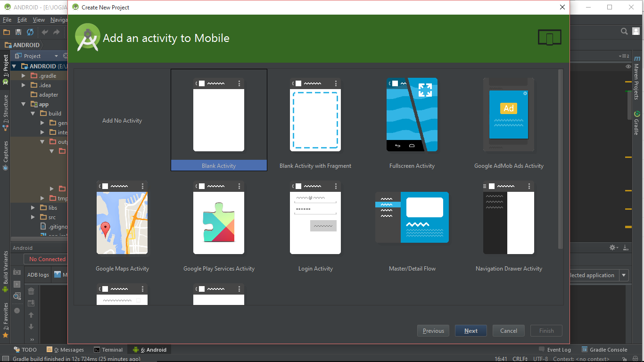Screen dimensions: 644x362
Task: Open the Event Log
Action: point(559,349)
